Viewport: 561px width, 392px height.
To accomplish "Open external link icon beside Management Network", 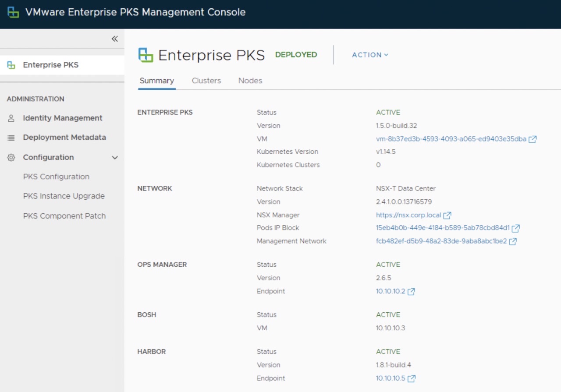I will tap(513, 241).
